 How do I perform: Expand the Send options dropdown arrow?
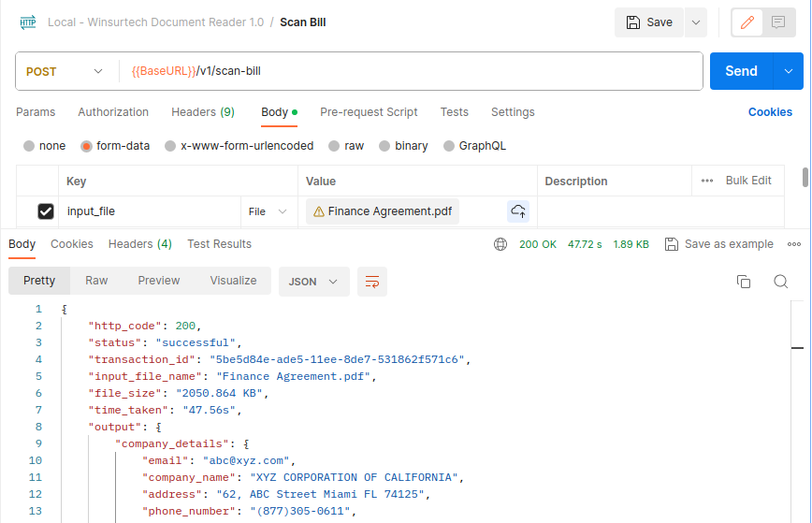789,71
